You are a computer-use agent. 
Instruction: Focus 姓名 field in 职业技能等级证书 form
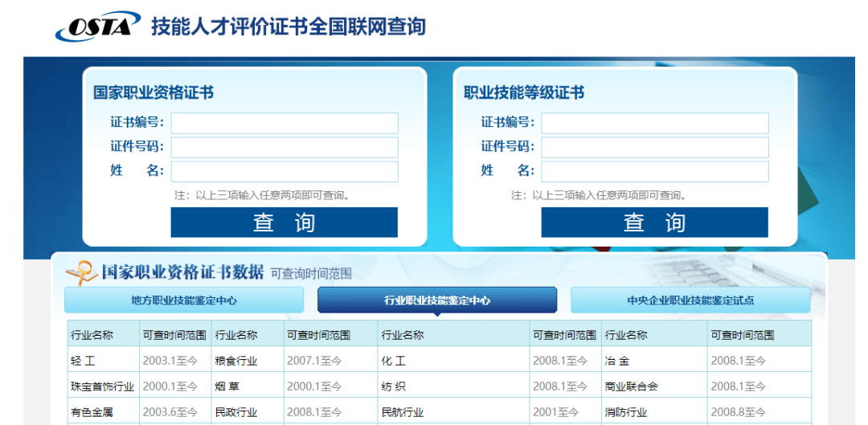point(655,172)
